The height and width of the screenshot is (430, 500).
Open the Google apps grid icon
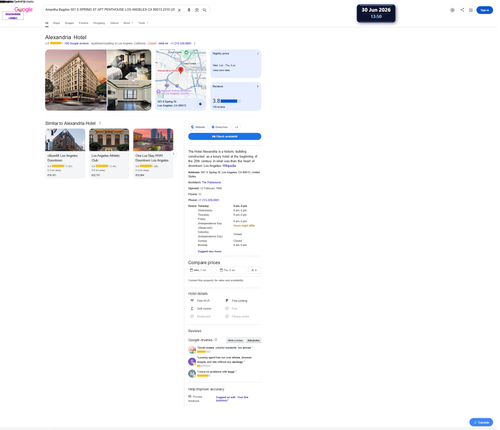coord(471,10)
